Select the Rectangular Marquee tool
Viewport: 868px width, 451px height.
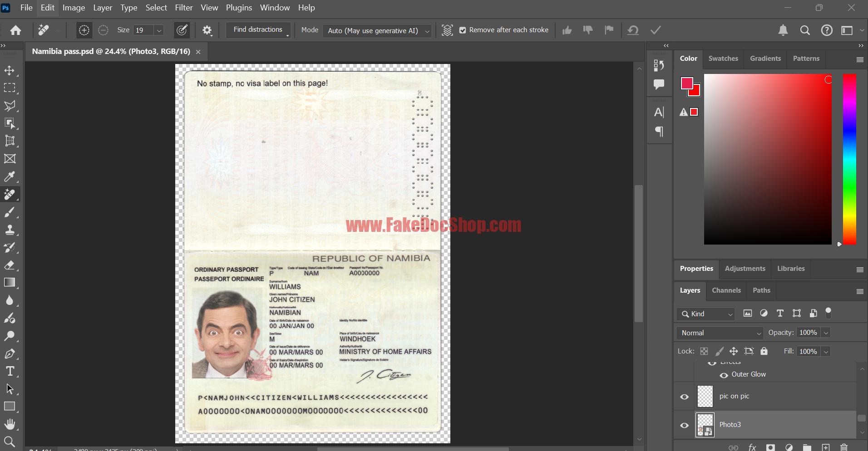(x=10, y=88)
